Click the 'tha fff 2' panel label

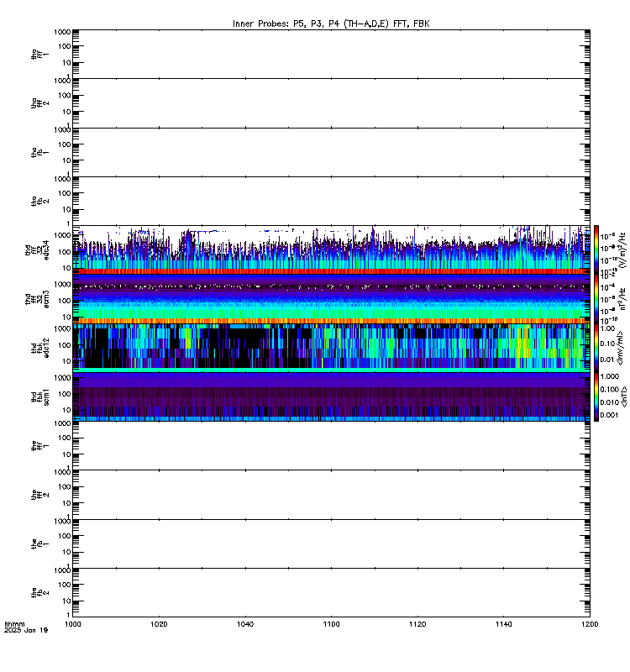tap(39, 103)
